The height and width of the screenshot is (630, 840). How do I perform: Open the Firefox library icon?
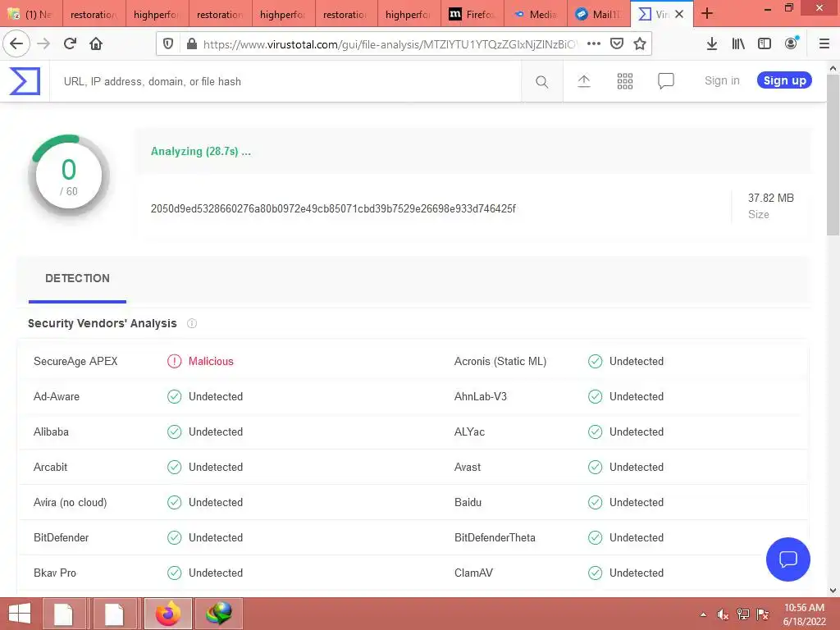click(x=737, y=44)
